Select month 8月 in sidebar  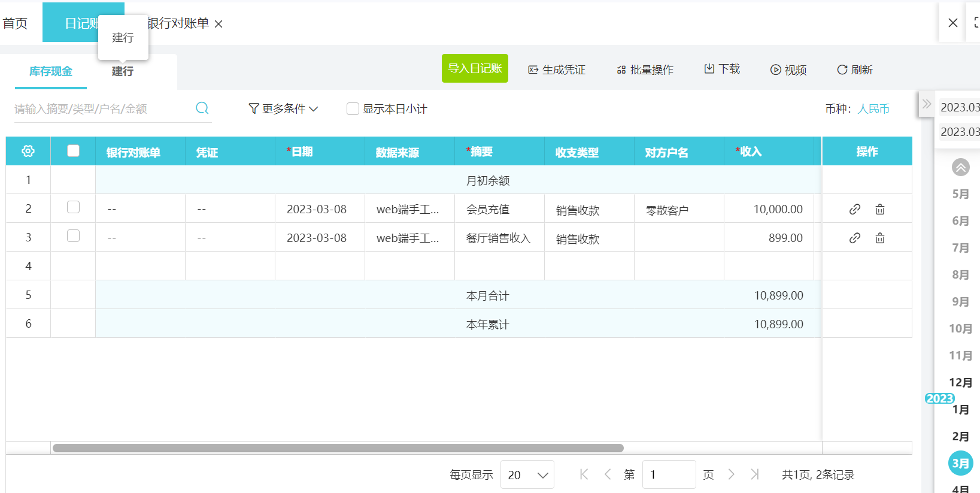point(961,274)
